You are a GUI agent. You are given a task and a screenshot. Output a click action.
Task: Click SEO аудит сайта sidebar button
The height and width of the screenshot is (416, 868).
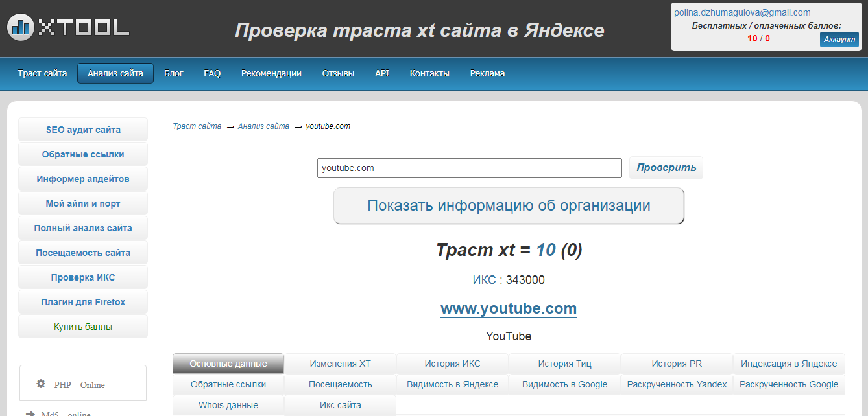coord(83,130)
